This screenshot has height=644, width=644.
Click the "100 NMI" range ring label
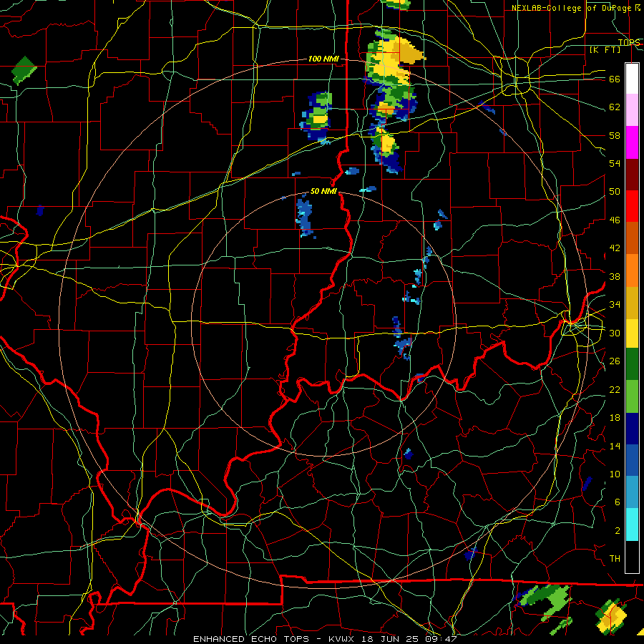(323, 59)
